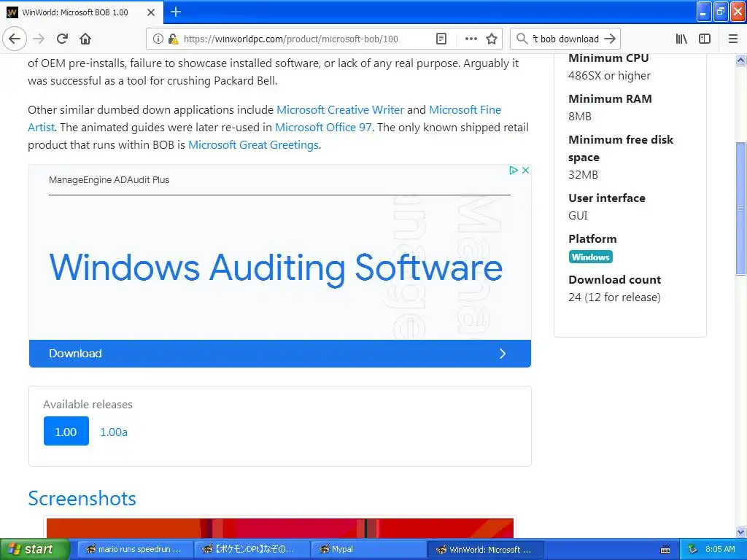Image resolution: width=747 pixels, height=560 pixels.
Task: Open a new tab with plus
Action: (x=176, y=12)
